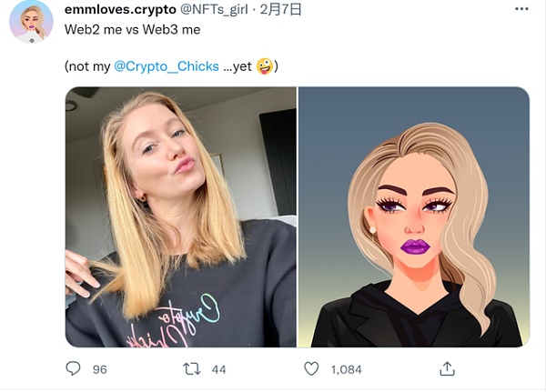Click the winking tongue-out emoji

pyautogui.click(x=264, y=66)
